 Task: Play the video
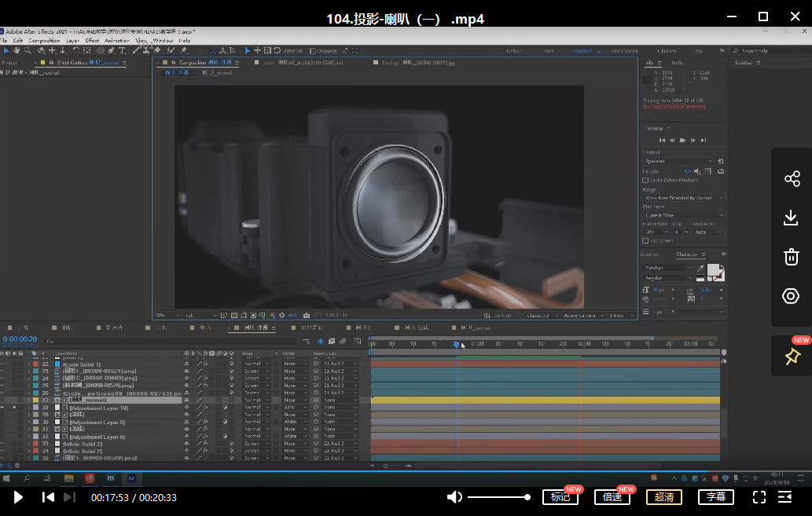click(x=18, y=497)
